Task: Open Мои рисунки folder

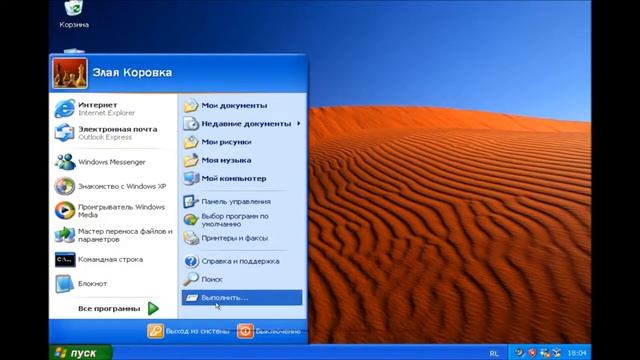Action: pyautogui.click(x=242, y=142)
